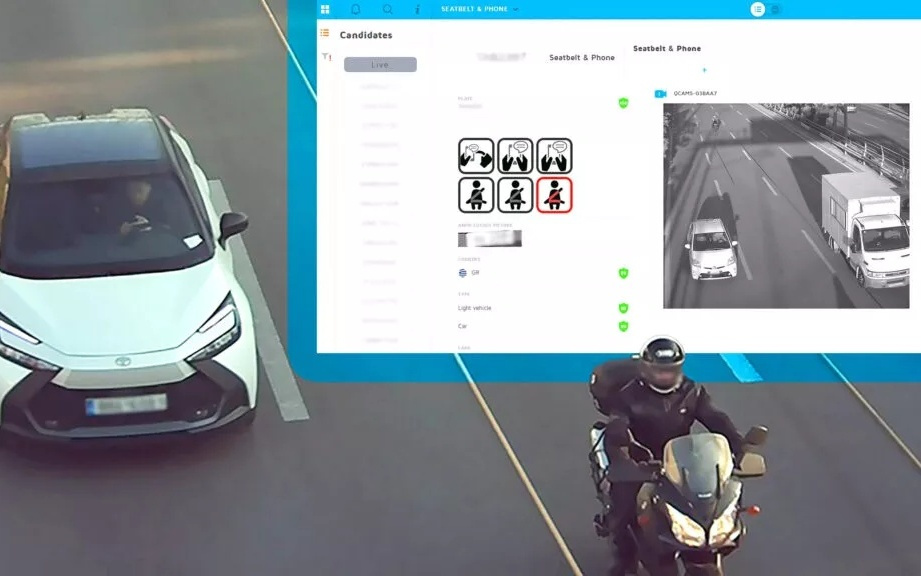Open the filter icon below Candidates
921x576 pixels.
326,57
